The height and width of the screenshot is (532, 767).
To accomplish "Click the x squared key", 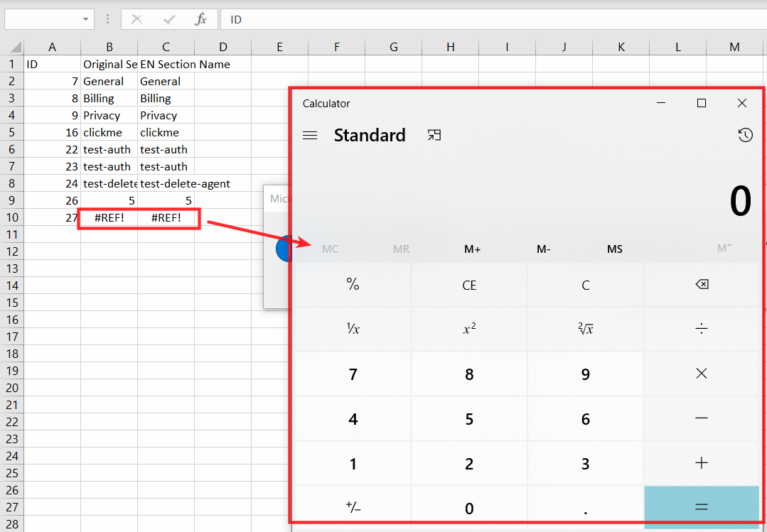I will pos(469,329).
